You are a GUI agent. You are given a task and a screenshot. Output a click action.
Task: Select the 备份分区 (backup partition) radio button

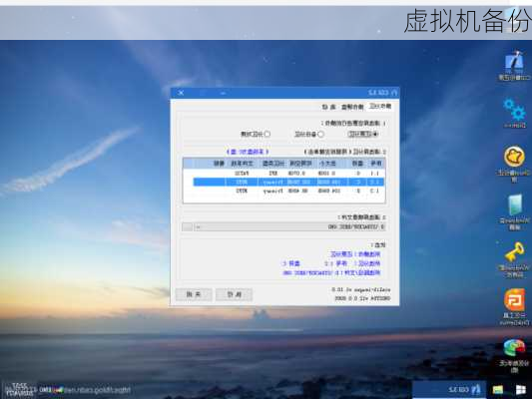pyautogui.click(x=309, y=135)
